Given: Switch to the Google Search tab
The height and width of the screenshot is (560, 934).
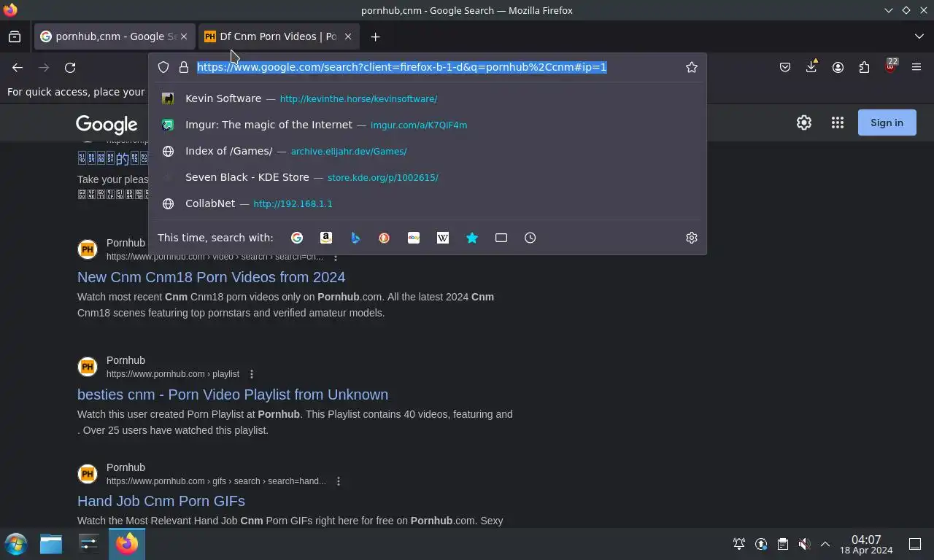Looking at the screenshot, I should [x=115, y=36].
